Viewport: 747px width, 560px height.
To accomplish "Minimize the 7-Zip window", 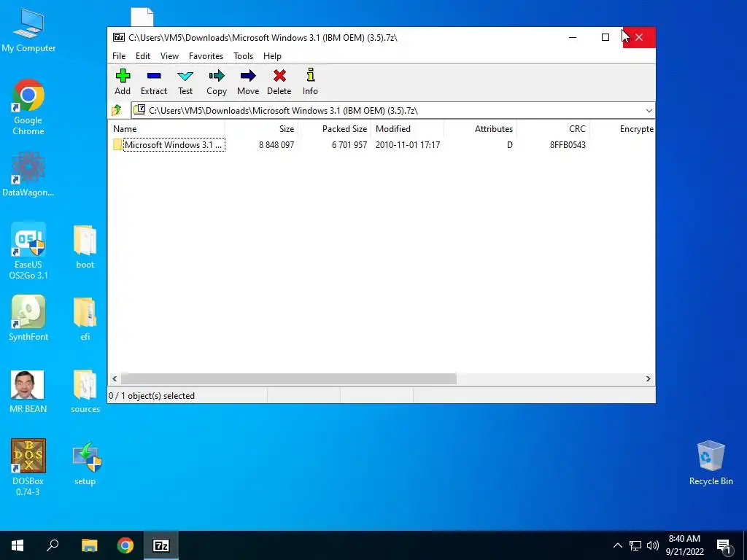I will [573, 37].
